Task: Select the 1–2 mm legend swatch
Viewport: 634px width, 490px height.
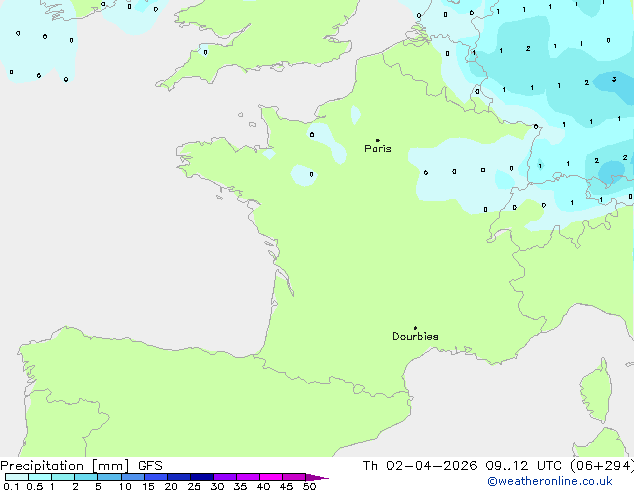Action: [x=63, y=477]
